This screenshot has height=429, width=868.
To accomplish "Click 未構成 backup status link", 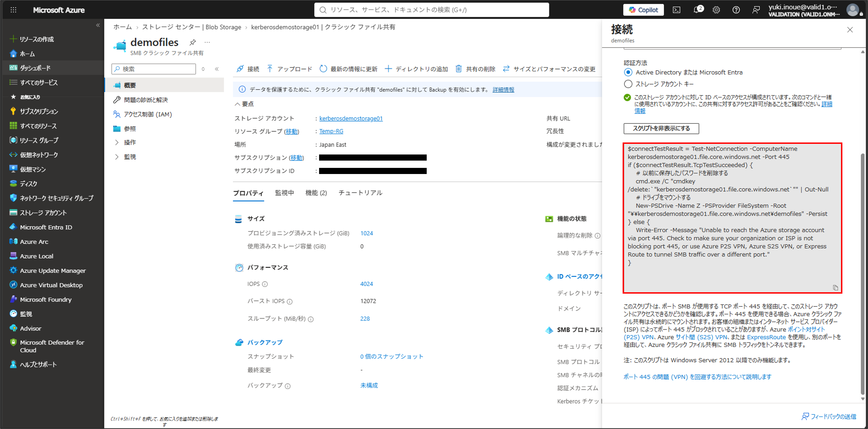I will point(369,385).
